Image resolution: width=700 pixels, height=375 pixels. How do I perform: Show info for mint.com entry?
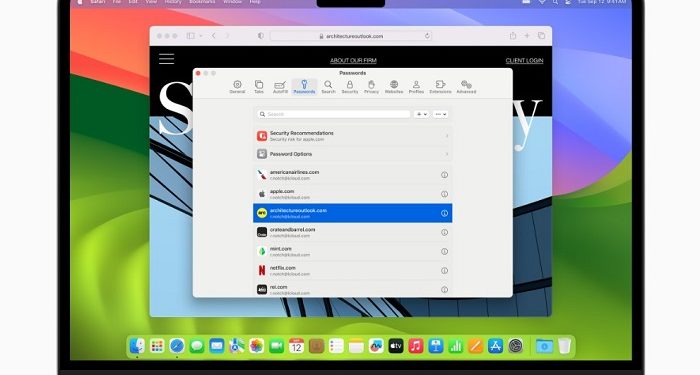coord(444,251)
